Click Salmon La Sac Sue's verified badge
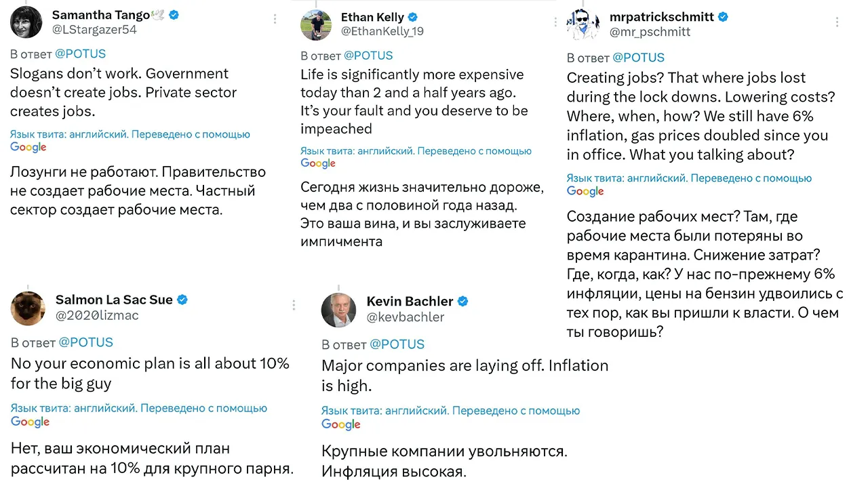Screen dimensions: 868x488 click(x=182, y=300)
